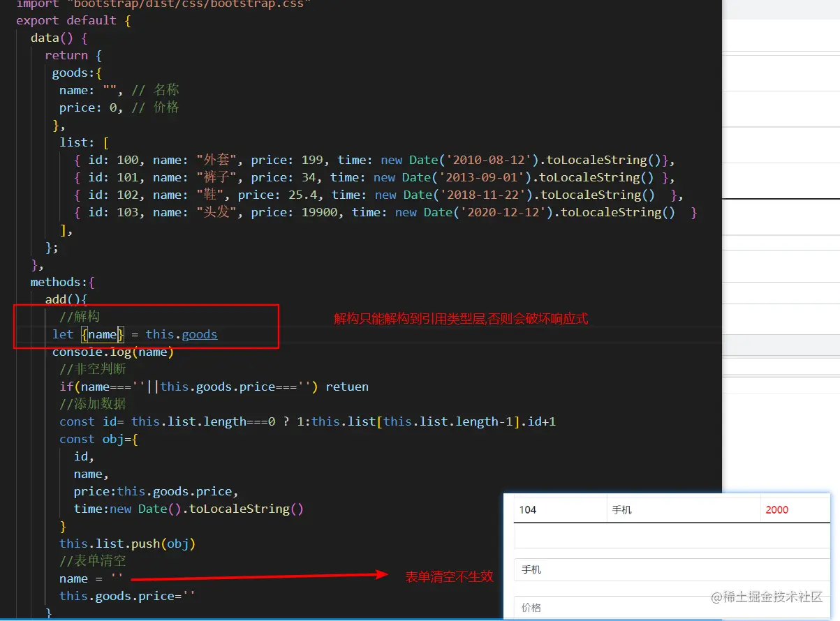Click underlined "goods" in "this.goods"
Screen dimensions: 840x621
click(x=200, y=334)
